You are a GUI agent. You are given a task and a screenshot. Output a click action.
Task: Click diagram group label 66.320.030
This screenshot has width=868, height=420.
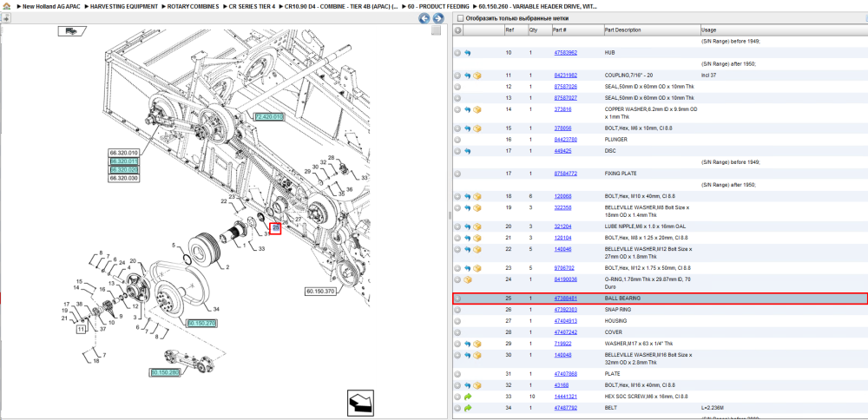click(x=123, y=178)
